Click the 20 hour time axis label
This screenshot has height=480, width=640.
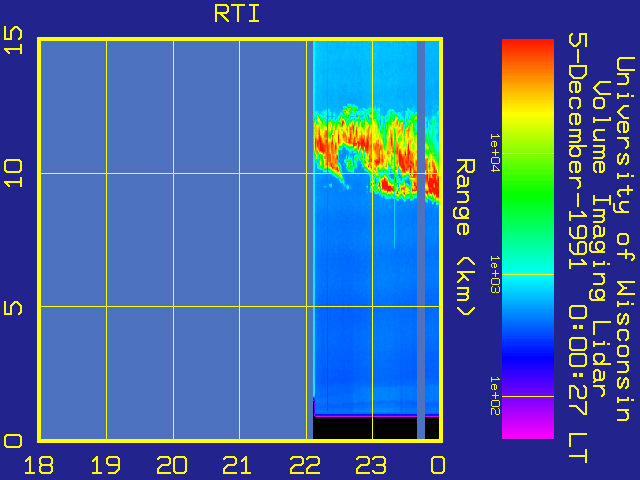(172, 465)
